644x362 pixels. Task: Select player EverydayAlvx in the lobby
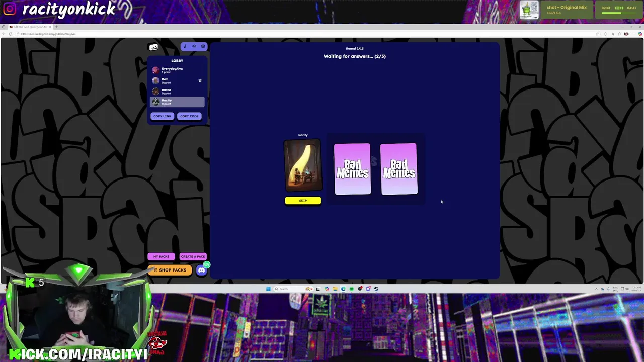(x=177, y=70)
